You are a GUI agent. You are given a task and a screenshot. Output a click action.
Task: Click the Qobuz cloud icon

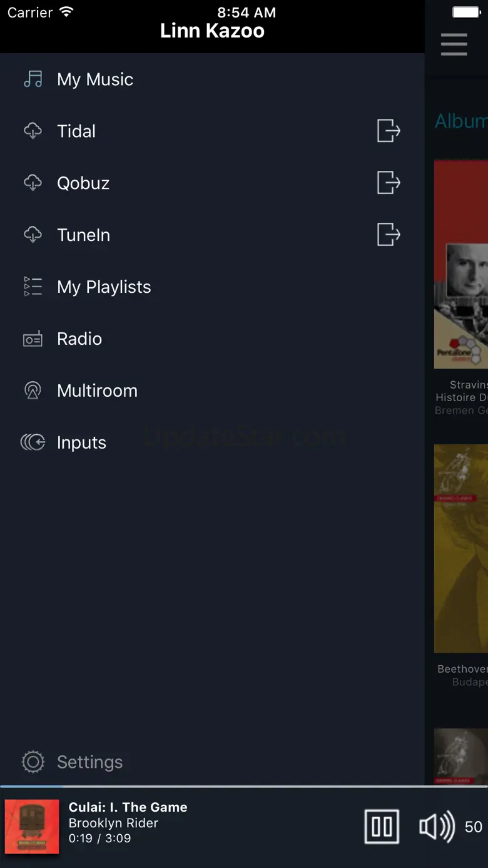point(33,183)
